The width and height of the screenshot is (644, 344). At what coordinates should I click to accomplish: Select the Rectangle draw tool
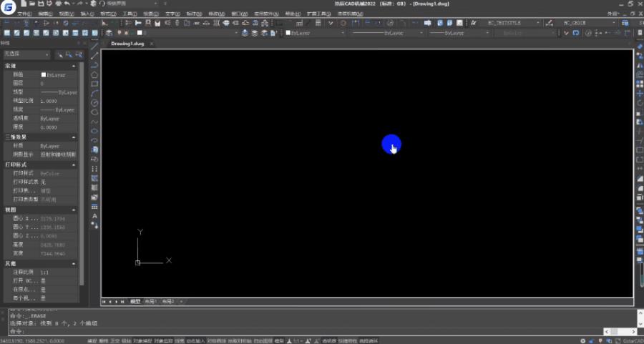click(94, 84)
